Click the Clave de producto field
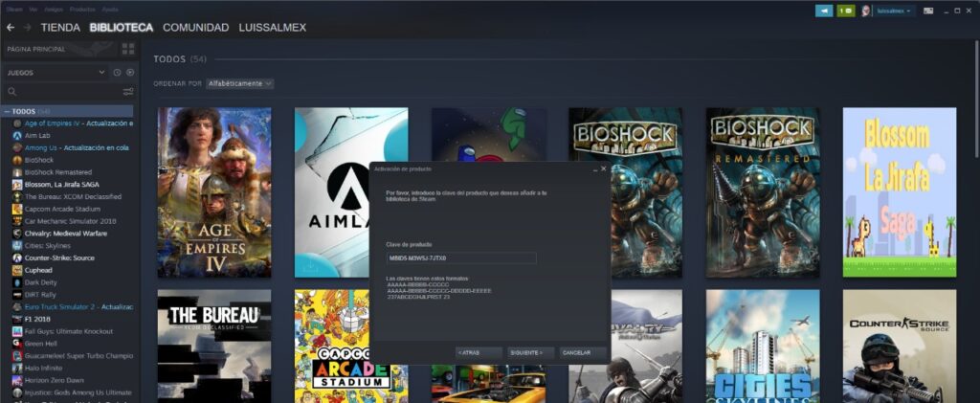Screen dimensions: 980x403 (461, 257)
